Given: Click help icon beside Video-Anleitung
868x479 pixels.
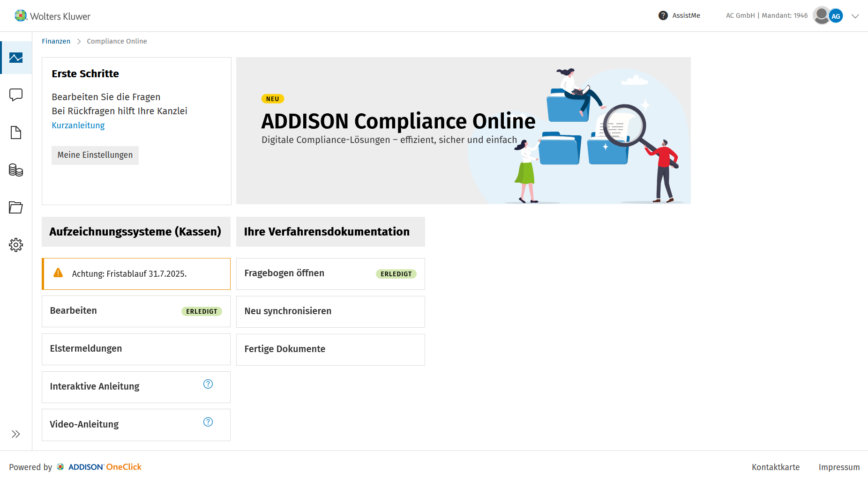Looking at the screenshot, I should [208, 422].
